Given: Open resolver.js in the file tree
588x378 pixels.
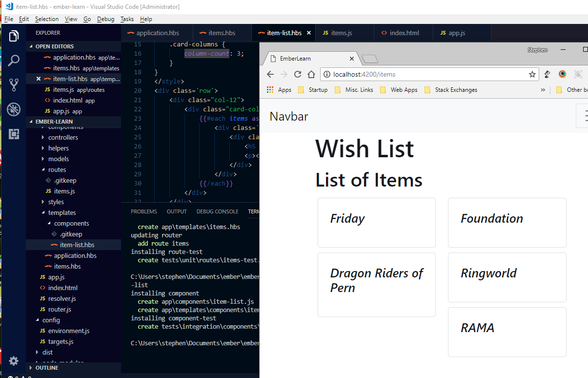Looking at the screenshot, I should [x=62, y=298].
